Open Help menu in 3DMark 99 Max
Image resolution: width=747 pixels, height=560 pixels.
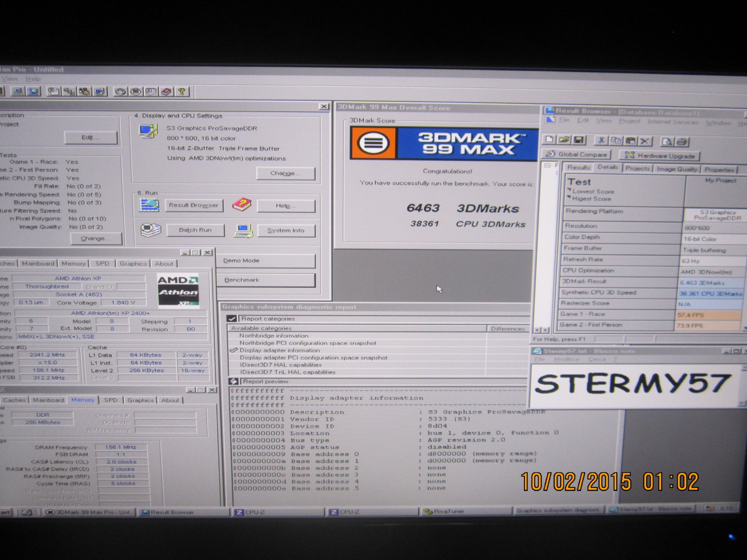coord(33,79)
